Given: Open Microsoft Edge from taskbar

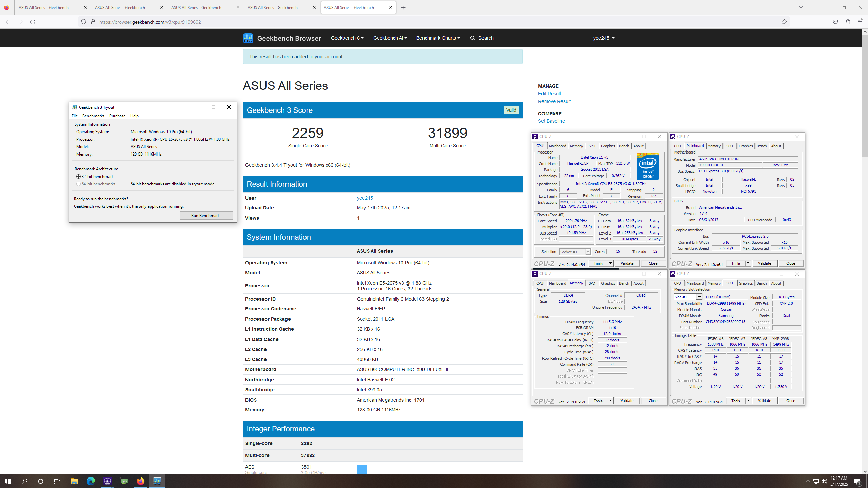Looking at the screenshot, I should [91, 481].
